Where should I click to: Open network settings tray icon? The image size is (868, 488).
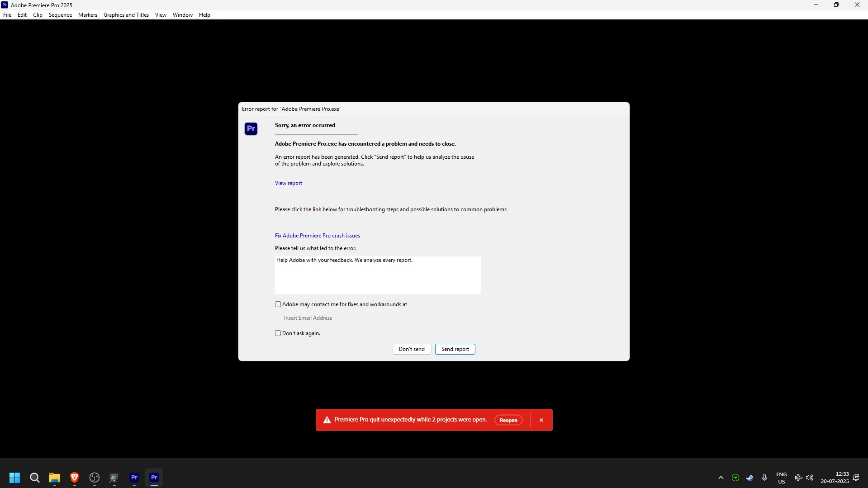(799, 478)
